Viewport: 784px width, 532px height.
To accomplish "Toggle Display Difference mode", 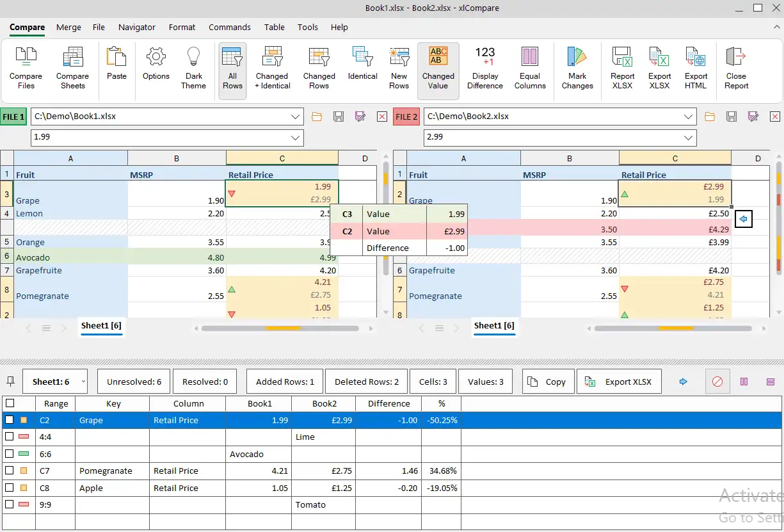I will (485, 68).
